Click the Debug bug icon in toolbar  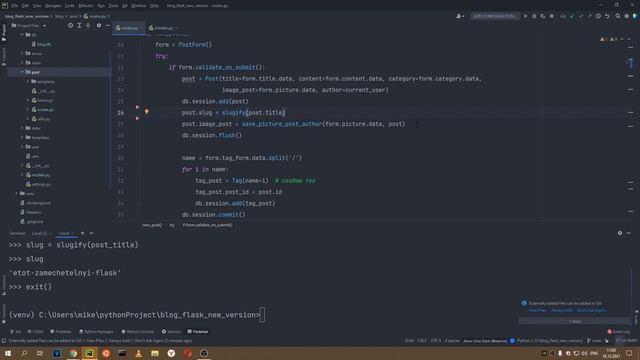pyautogui.click(x=534, y=16)
